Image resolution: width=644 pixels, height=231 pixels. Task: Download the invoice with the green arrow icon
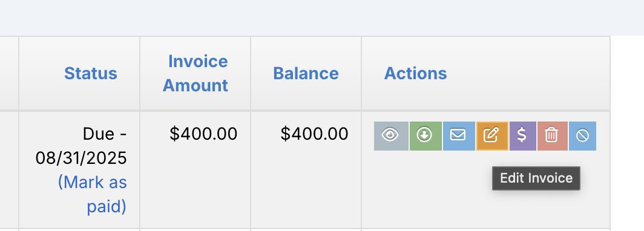click(425, 136)
